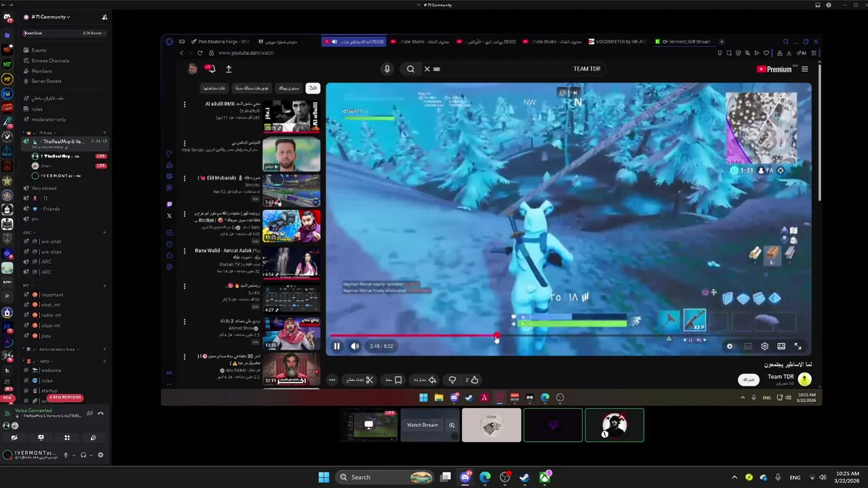Open the YouTube hamburger guide menu
This screenshot has height=488, width=868.
pos(805,69)
